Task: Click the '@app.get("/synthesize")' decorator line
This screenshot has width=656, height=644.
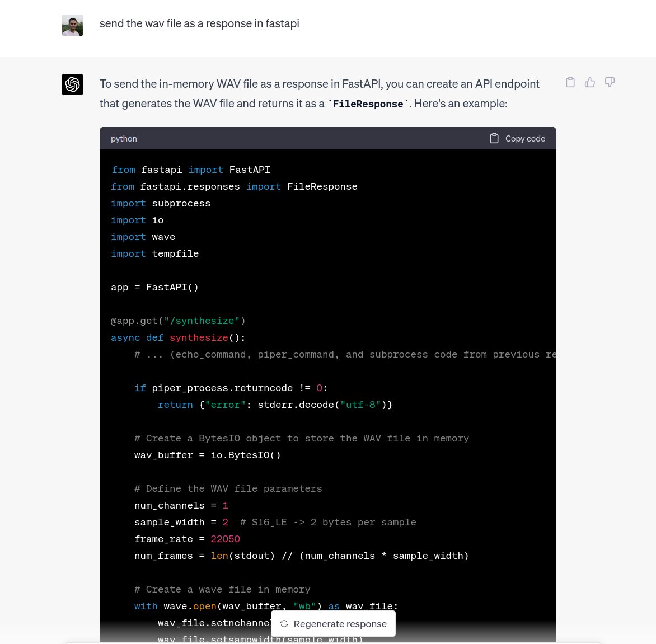Action: click(x=178, y=321)
